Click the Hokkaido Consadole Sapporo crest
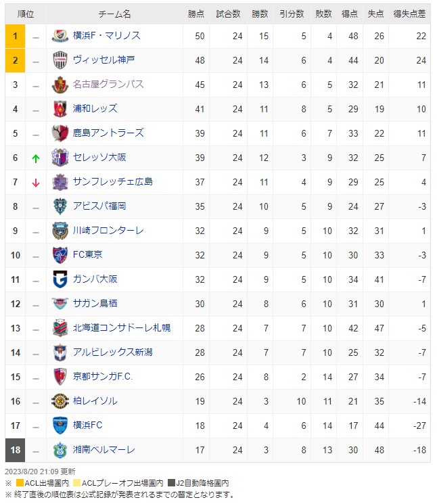 (x=60, y=328)
